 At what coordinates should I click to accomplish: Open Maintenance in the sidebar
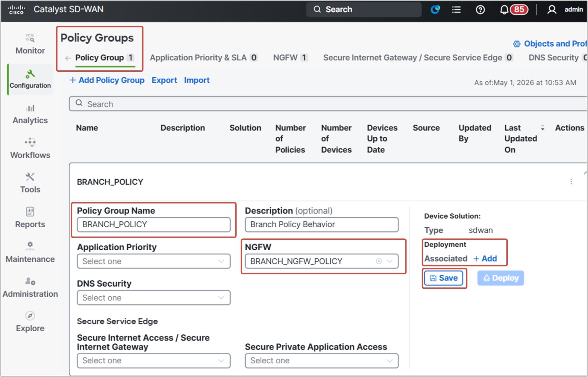[x=30, y=253]
